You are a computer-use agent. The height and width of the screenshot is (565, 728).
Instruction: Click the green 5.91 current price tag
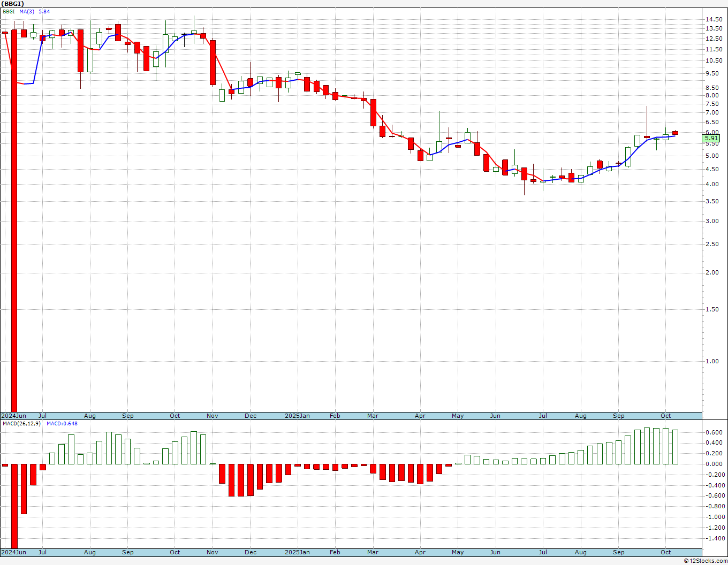pyautogui.click(x=712, y=138)
